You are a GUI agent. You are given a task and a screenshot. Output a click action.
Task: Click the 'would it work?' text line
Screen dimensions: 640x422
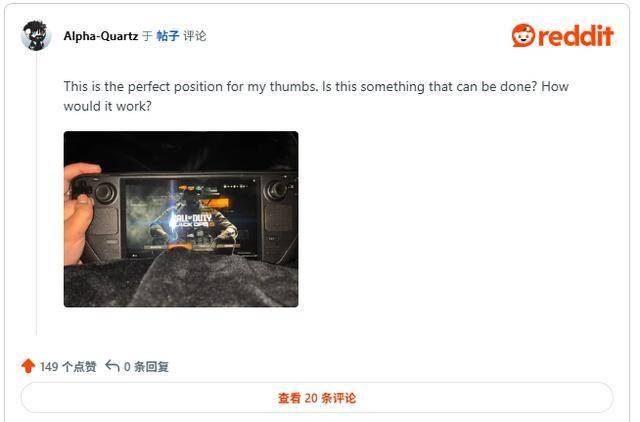[107, 106]
